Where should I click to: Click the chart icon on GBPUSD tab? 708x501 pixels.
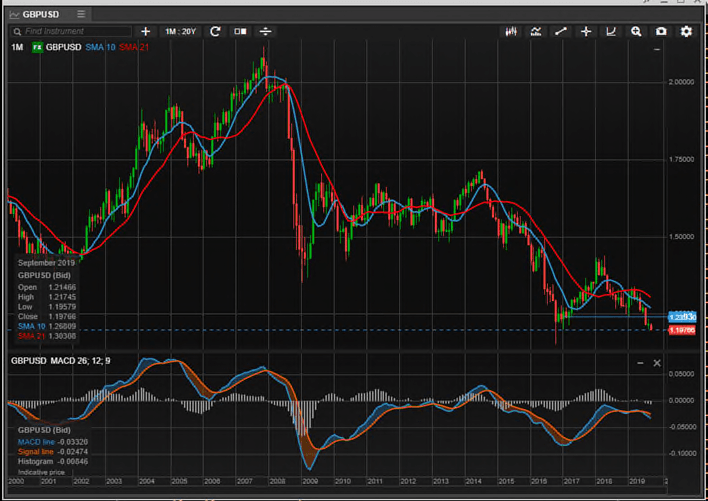[x=14, y=14]
